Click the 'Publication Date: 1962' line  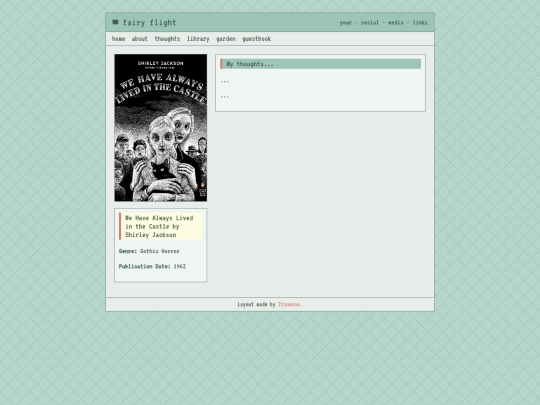coord(152,266)
